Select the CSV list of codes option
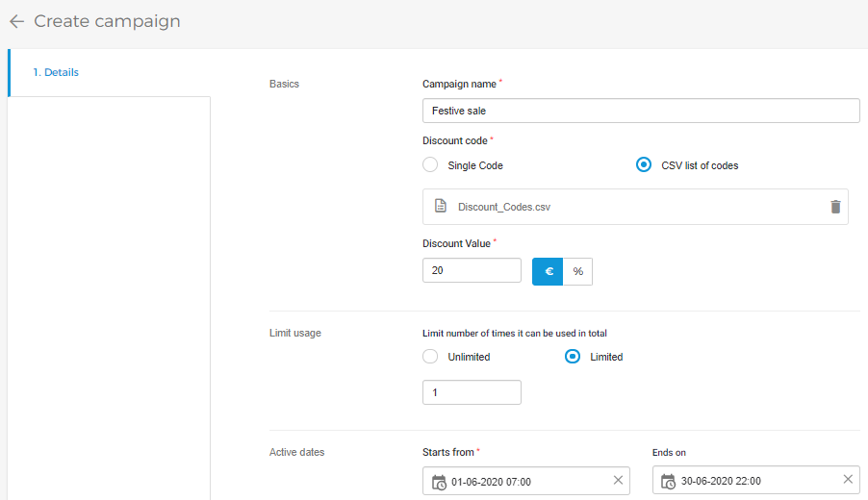Screen dimensions: 868x500 point(644,165)
